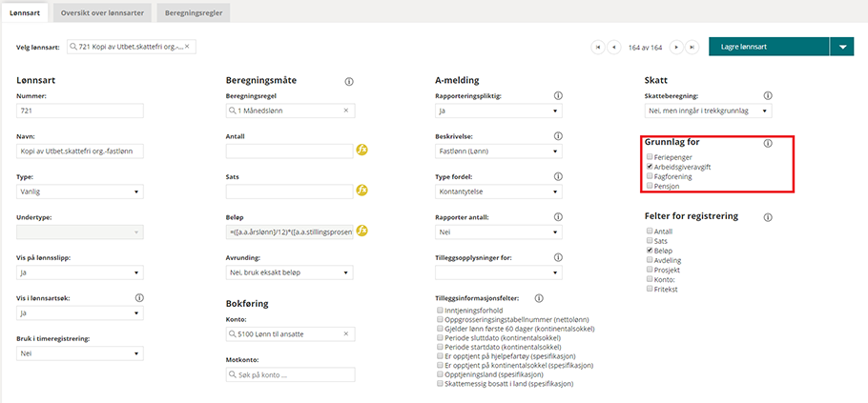Open the Type dropdown
Screen dimensions: 868x403
[80, 191]
